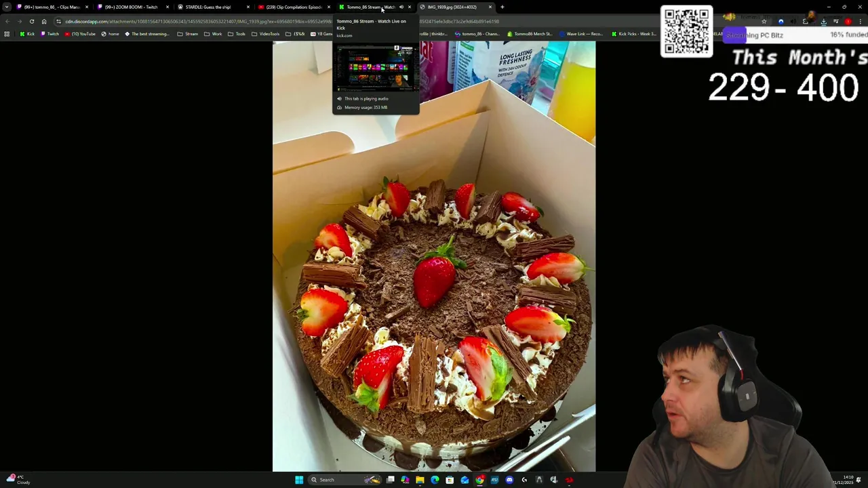Open the extensions puzzle icon

pos(806,21)
